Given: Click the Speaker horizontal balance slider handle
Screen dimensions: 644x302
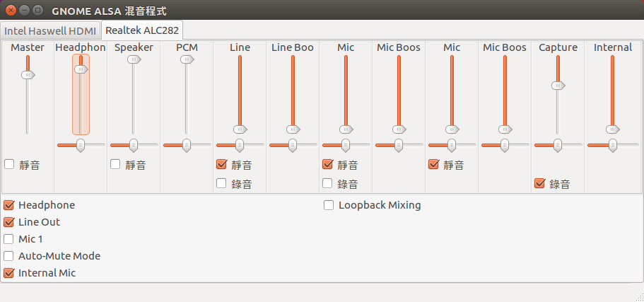Looking at the screenshot, I should tap(134, 145).
